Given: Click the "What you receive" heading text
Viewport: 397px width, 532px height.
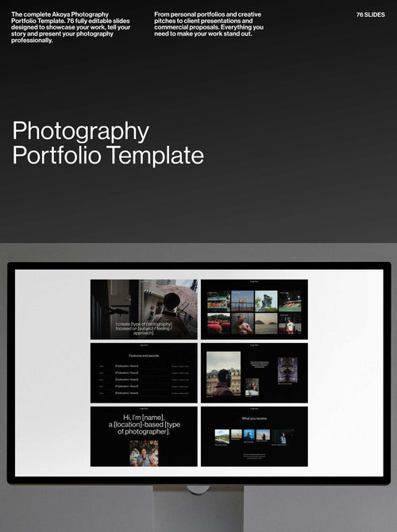Looking at the screenshot, I should coord(254,418).
